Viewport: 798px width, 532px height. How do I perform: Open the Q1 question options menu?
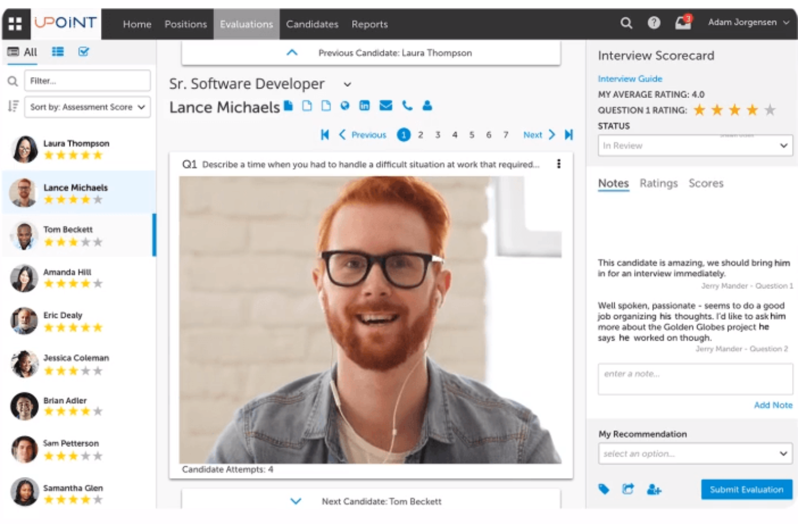[559, 164]
